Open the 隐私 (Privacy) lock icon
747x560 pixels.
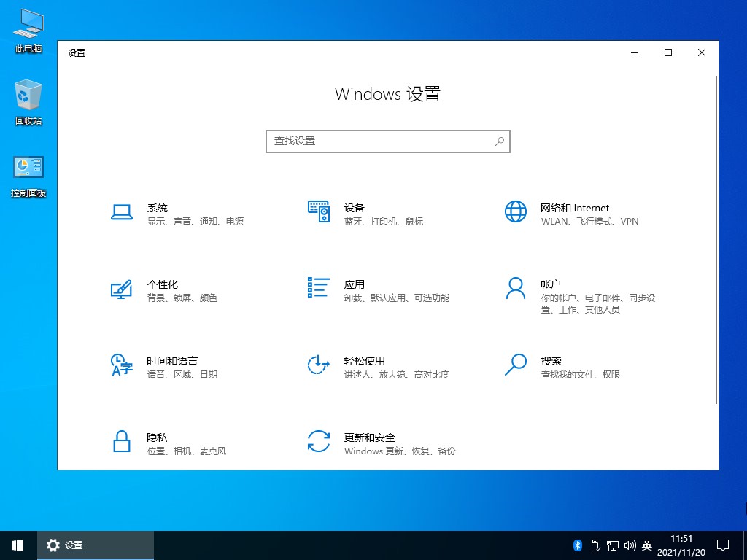[x=121, y=441]
